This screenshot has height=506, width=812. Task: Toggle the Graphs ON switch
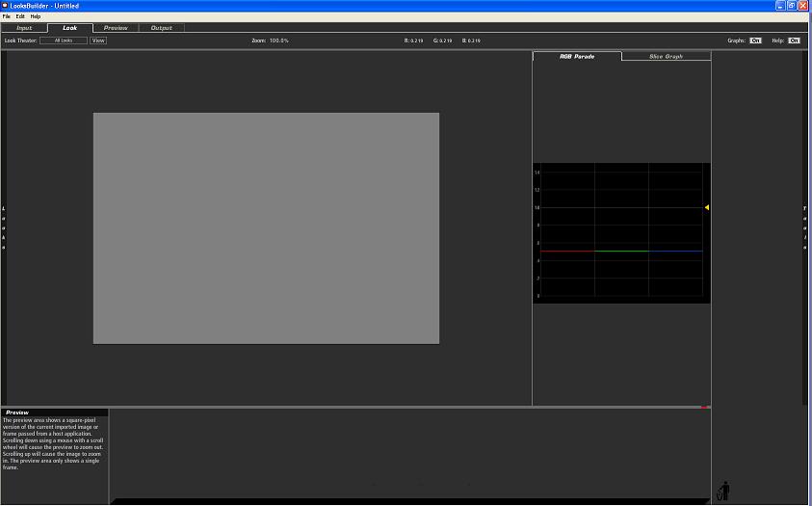755,40
